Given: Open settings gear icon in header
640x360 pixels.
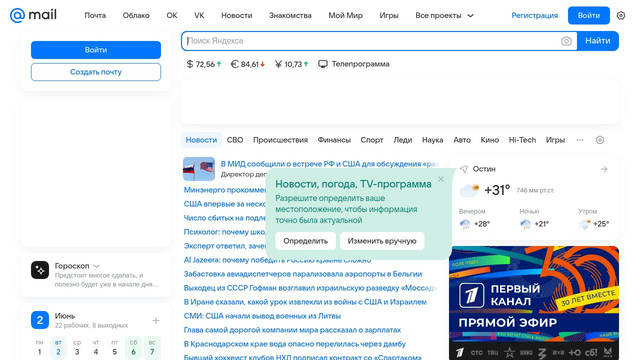Looking at the screenshot, I should click(x=621, y=16).
